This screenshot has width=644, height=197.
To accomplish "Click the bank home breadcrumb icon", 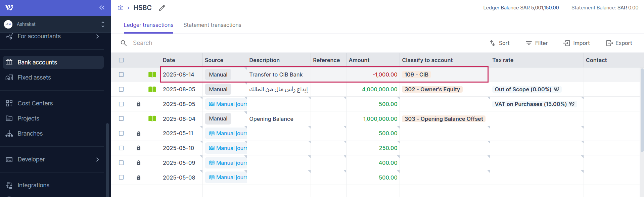I will [x=121, y=8].
